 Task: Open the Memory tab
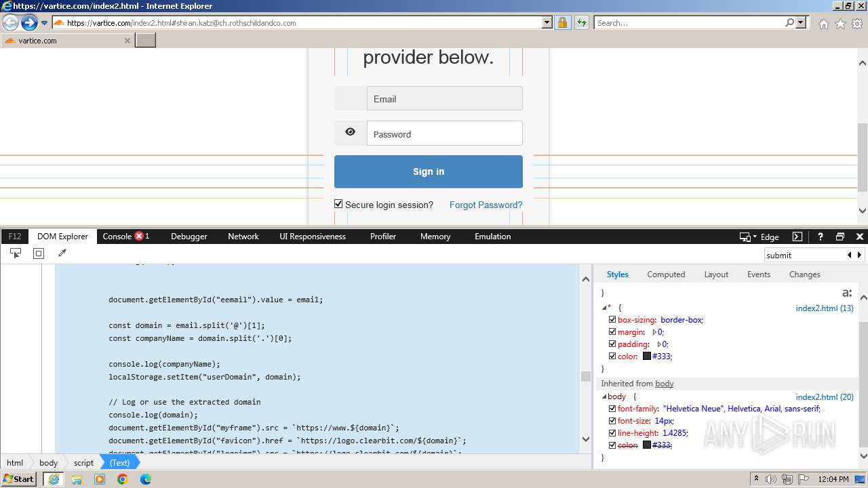[x=435, y=237]
